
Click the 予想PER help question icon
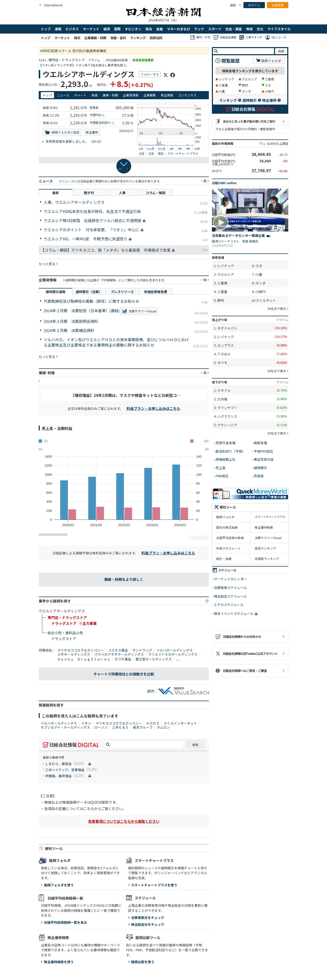pyautogui.click(x=104, y=115)
